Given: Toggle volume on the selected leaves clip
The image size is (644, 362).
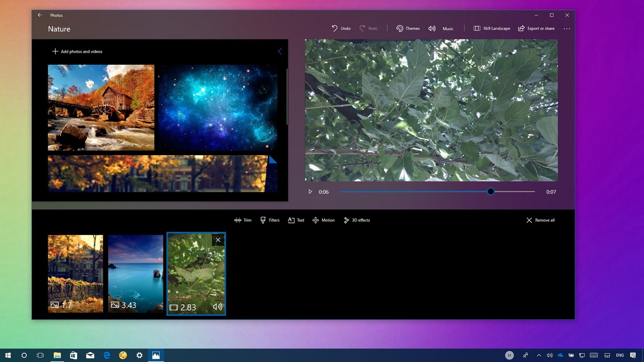Looking at the screenshot, I should (217, 306).
